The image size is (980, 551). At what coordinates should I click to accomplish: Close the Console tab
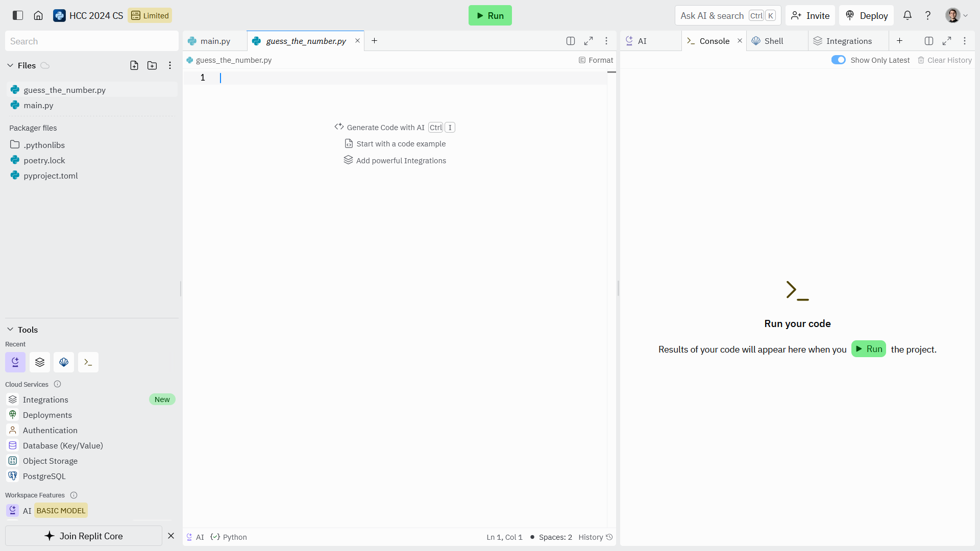[740, 41]
